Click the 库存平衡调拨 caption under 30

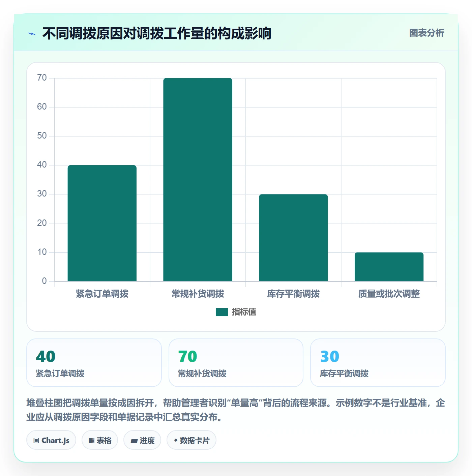click(344, 374)
